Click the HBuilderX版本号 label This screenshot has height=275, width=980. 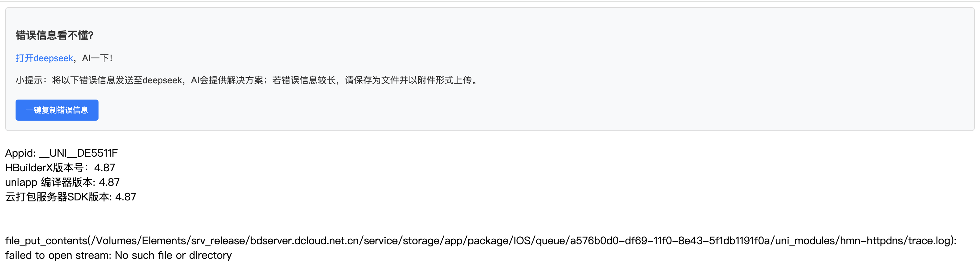pyautogui.click(x=44, y=168)
